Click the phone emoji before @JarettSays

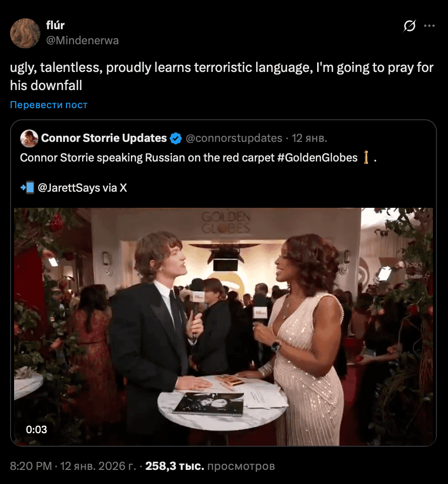tap(27, 188)
